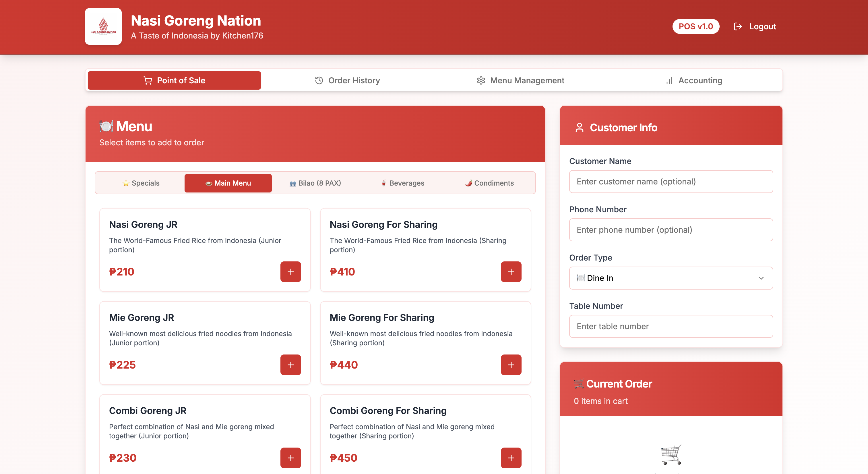The image size is (868, 474).
Task: Click the Nasi Goreng Nation logo image
Action: pyautogui.click(x=103, y=26)
